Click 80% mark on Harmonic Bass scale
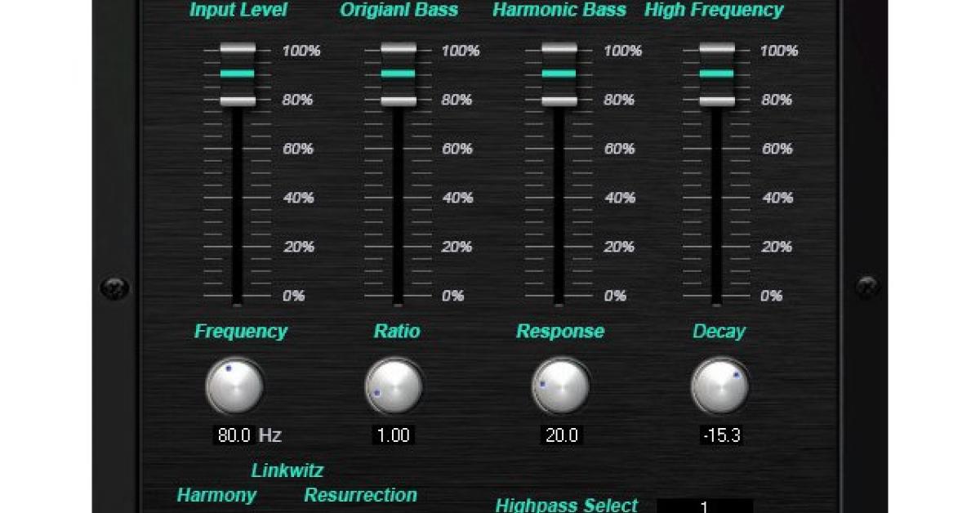The width and height of the screenshot is (980, 513). [619, 100]
